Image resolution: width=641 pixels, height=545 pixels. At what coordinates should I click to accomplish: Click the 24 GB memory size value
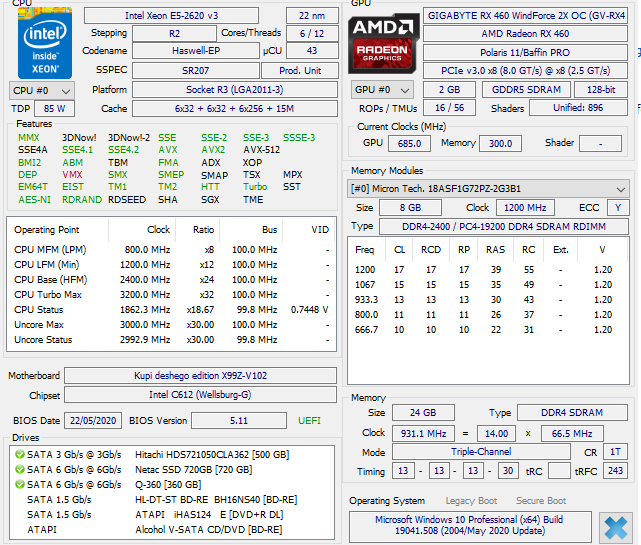tap(423, 413)
